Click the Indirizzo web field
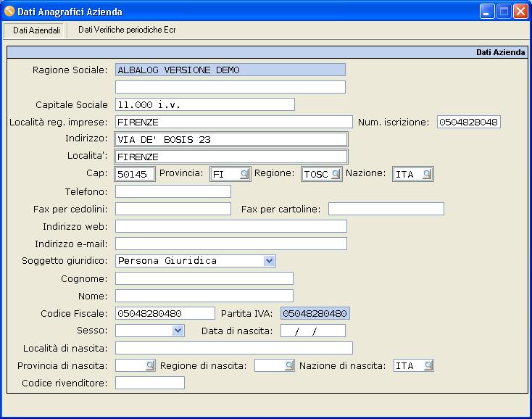Viewport: 532px width, 419px height. coord(231,226)
